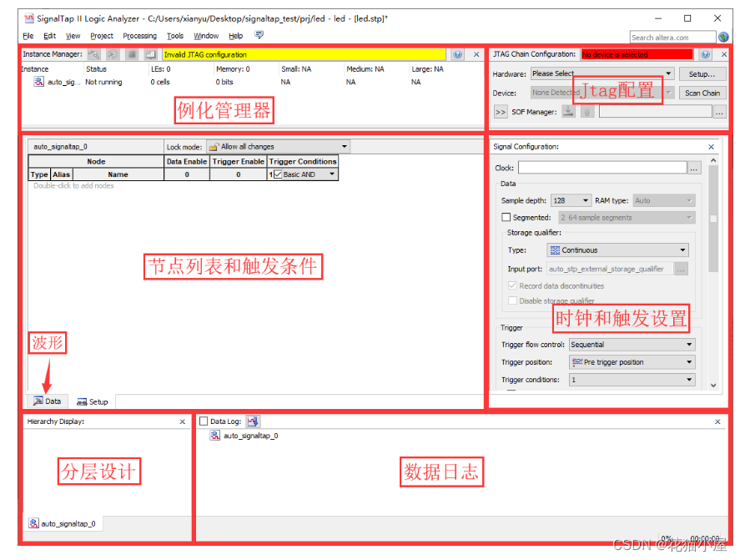Click the Setup... hardware button
The height and width of the screenshot is (560, 740).
click(x=702, y=74)
